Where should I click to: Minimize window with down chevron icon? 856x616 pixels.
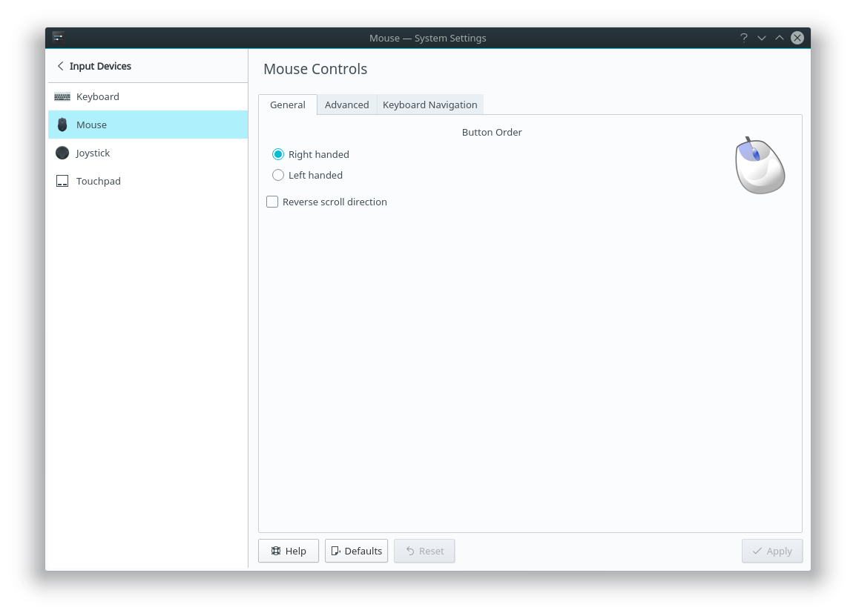(x=762, y=38)
